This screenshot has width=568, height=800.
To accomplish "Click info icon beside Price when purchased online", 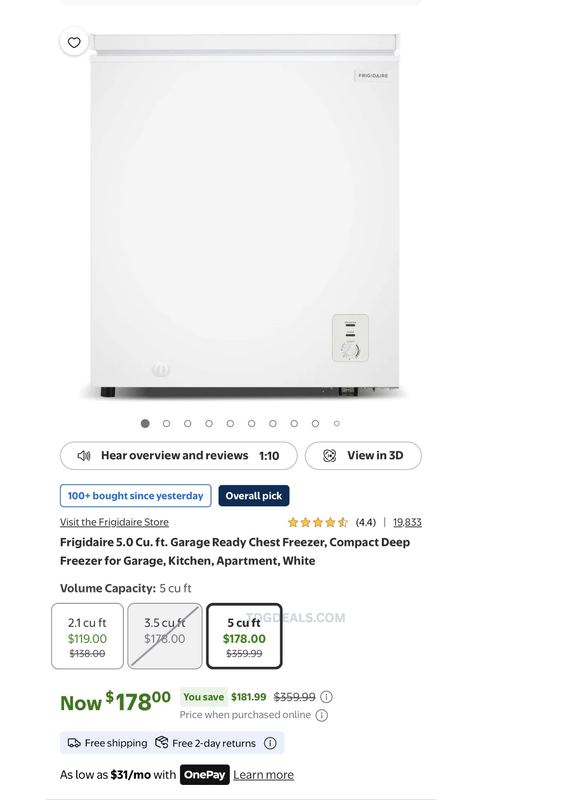I will 322,715.
